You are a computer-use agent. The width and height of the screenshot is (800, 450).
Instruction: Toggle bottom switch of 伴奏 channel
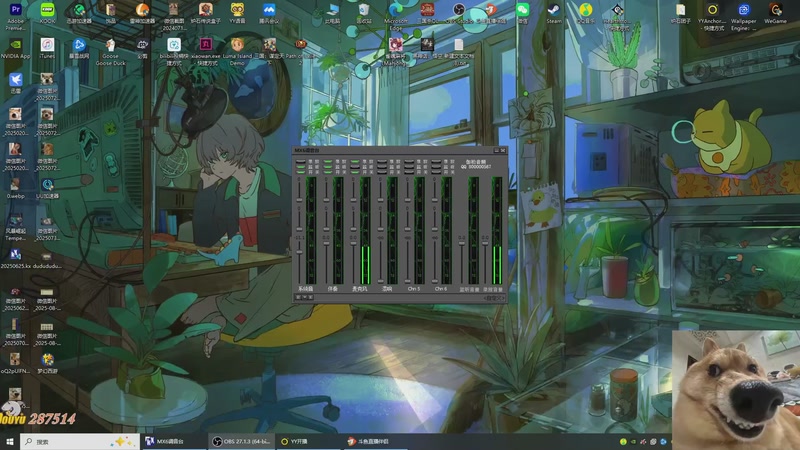[x=328, y=172]
